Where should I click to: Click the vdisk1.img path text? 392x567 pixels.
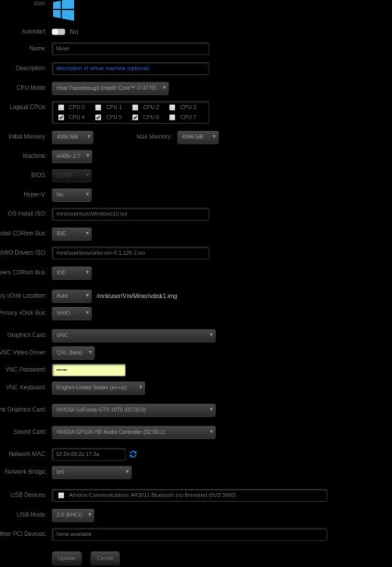tap(137, 296)
